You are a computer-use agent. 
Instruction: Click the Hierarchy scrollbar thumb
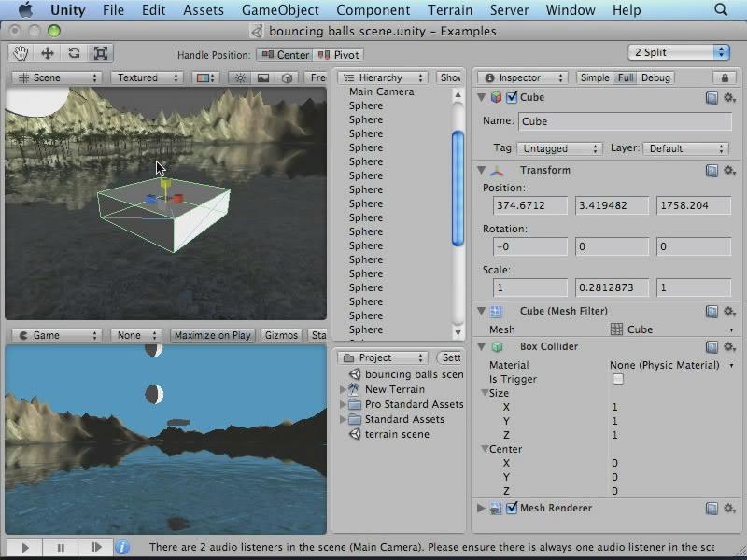458,189
